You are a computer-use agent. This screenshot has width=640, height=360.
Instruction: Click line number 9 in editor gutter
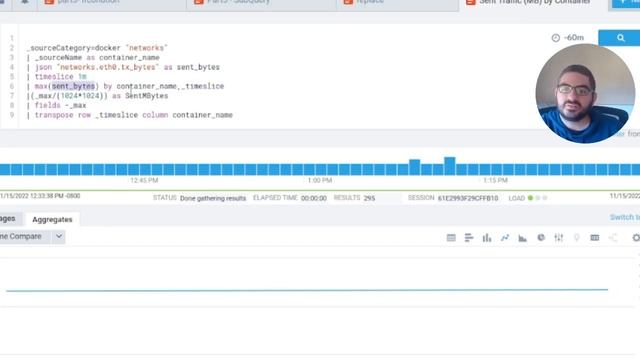pyautogui.click(x=12, y=115)
